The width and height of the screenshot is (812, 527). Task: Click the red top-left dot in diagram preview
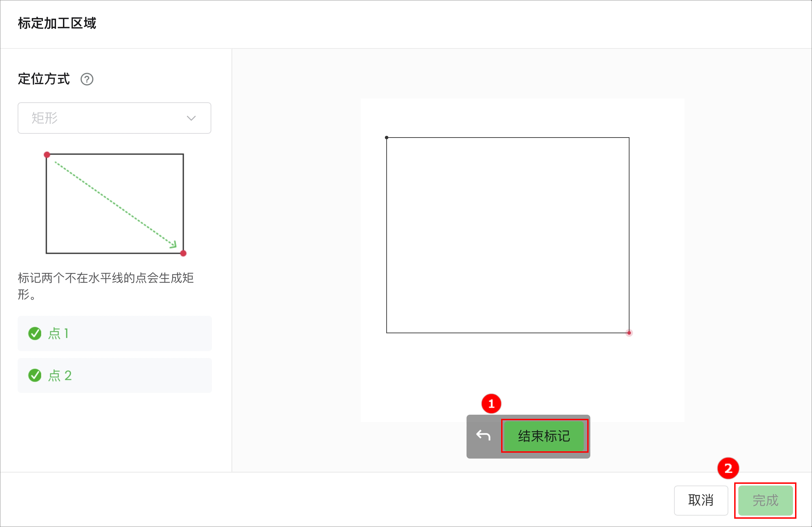[x=47, y=154]
